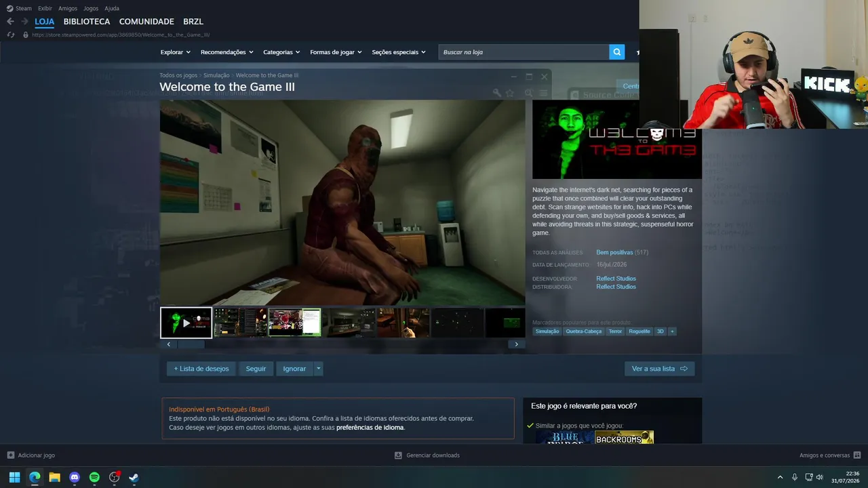Click the store page URL address
Viewport: 868px width, 488px height.
tap(121, 35)
